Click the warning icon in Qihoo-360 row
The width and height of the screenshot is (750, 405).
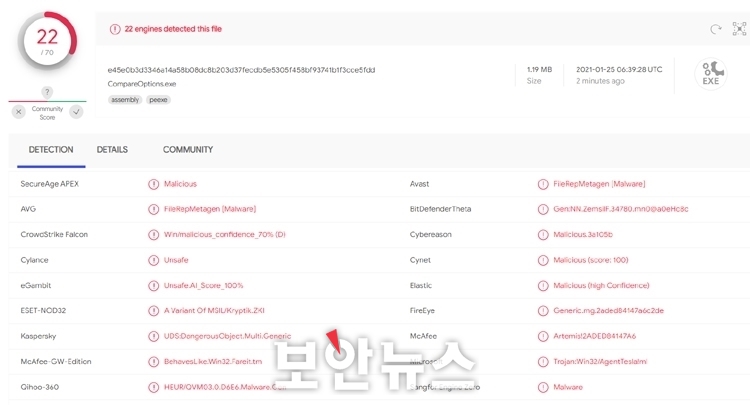click(153, 387)
